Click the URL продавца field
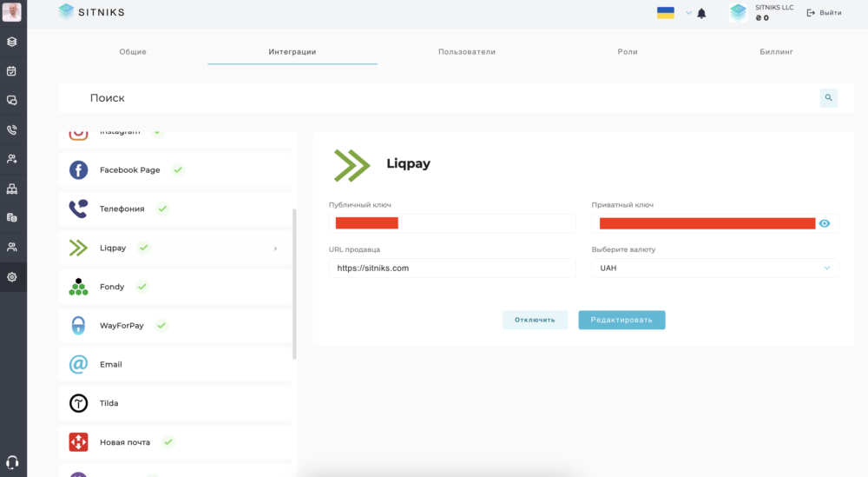The height and width of the screenshot is (477, 868). click(x=452, y=268)
